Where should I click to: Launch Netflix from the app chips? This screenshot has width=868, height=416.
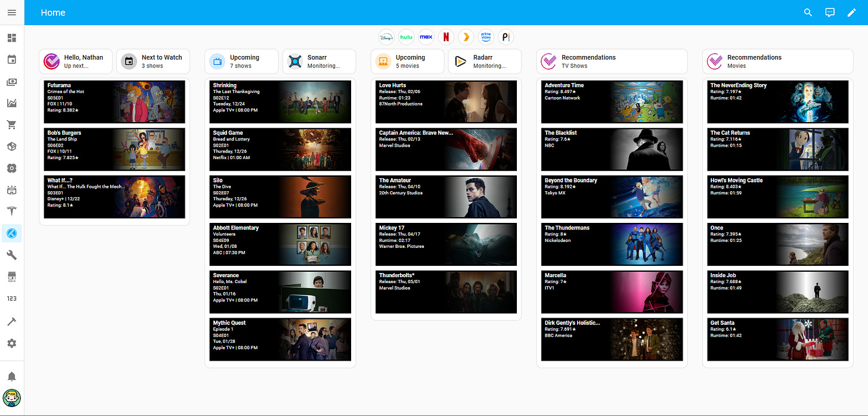click(446, 37)
